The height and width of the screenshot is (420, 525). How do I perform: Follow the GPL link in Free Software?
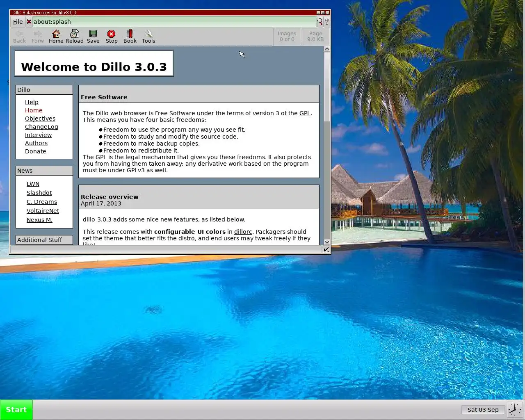point(305,113)
